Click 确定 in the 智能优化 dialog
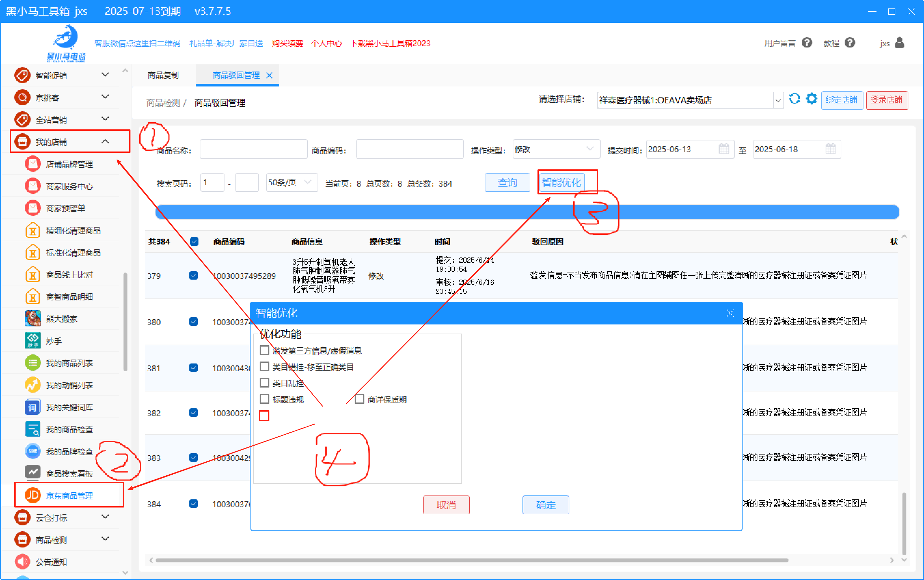Viewport: 924px width, 580px height. pos(546,505)
